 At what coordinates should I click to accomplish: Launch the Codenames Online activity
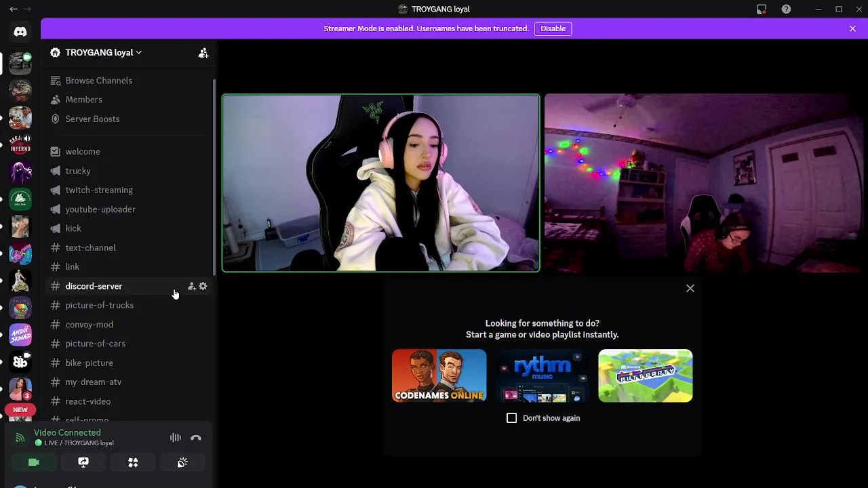[x=439, y=376]
